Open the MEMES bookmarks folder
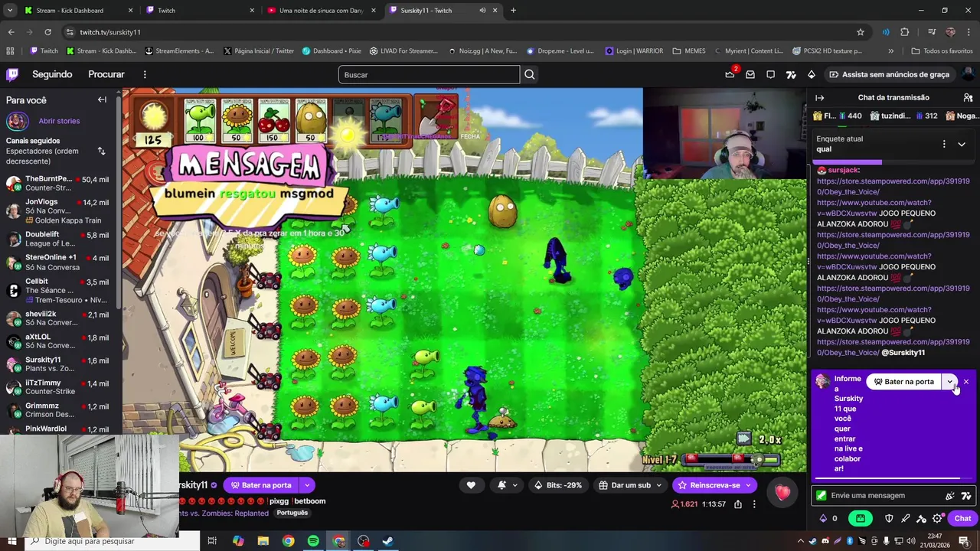Screen dimensions: 980x551 coord(689,51)
